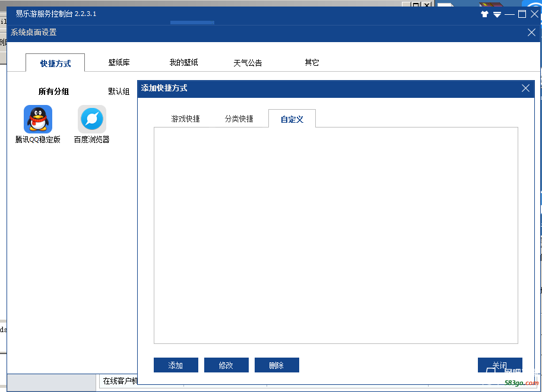Select the 腾讯QQ稳定版 penguin icon
The image size is (542, 392).
38,119
